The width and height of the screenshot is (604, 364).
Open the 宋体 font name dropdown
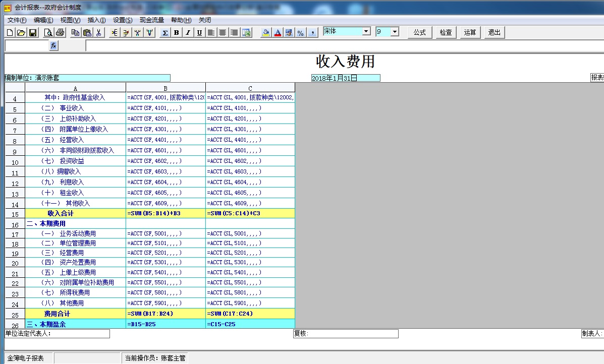366,32
